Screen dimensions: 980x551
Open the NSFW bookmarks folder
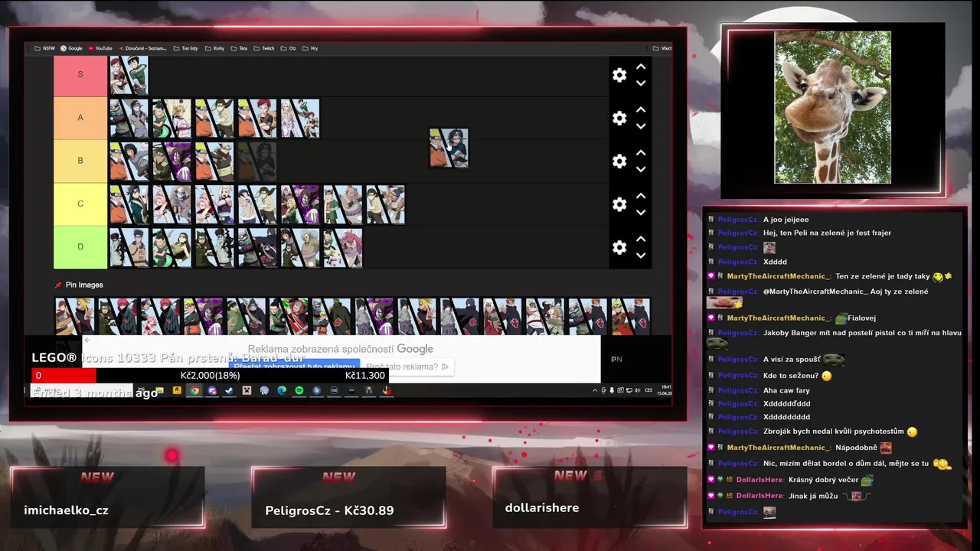coord(44,48)
